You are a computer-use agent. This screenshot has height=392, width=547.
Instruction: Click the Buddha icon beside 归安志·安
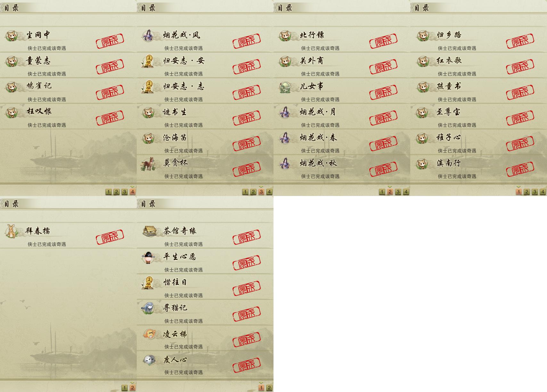tap(148, 61)
